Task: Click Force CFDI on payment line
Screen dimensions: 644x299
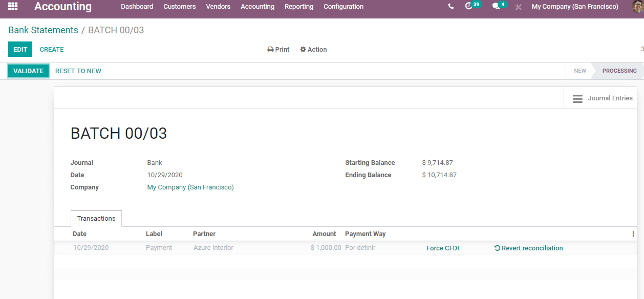Action: point(443,248)
